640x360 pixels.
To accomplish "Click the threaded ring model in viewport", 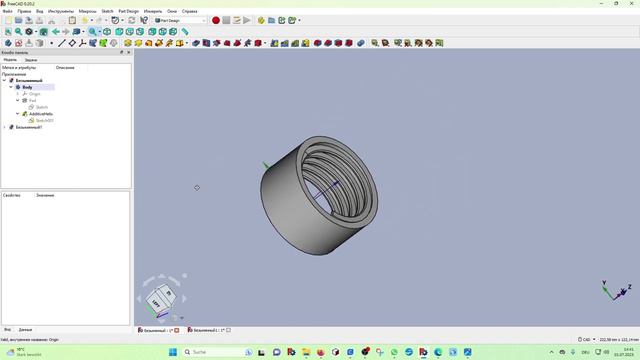I will [319, 196].
